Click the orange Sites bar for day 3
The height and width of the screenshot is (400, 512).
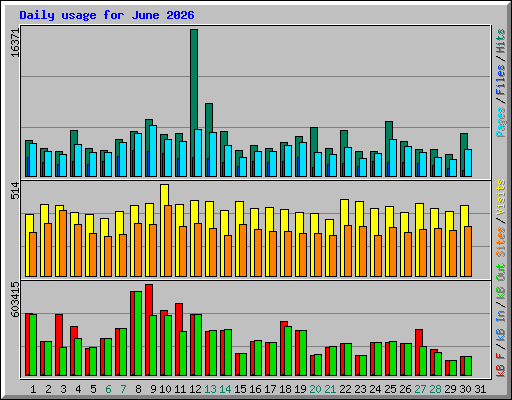click(x=63, y=243)
